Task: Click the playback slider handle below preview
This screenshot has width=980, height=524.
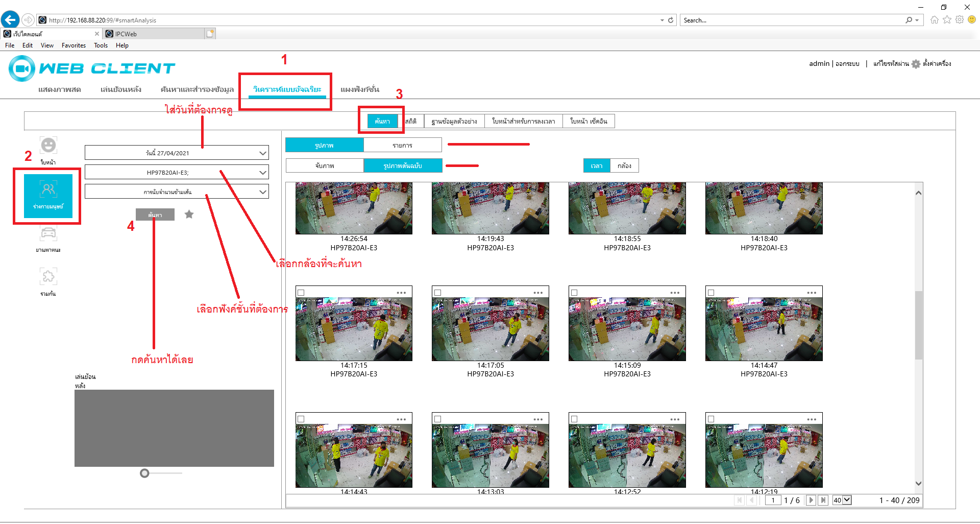Action: [x=145, y=473]
